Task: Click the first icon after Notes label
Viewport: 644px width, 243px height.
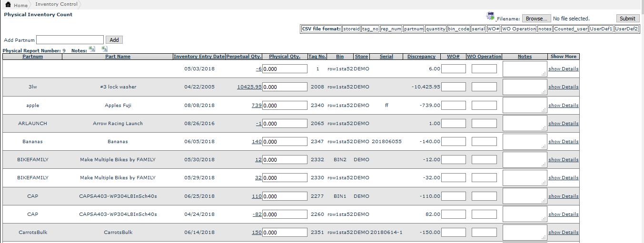Action: pos(92,49)
